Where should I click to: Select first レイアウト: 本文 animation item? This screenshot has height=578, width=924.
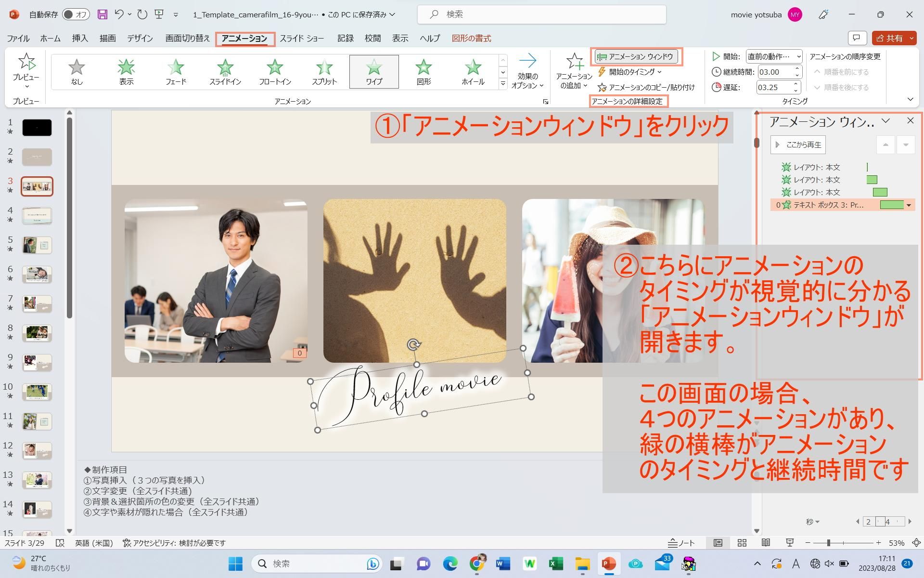point(842,167)
